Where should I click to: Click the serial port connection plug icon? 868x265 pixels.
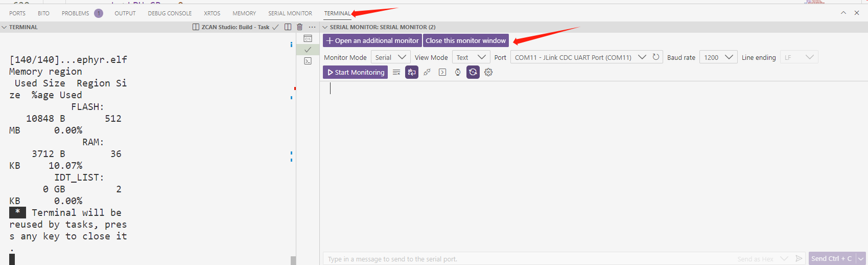pyautogui.click(x=427, y=72)
